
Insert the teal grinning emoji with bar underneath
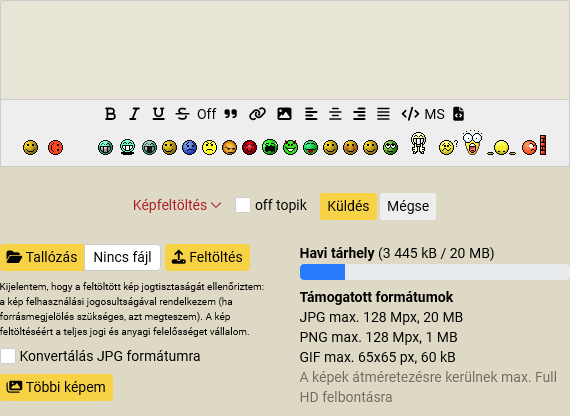point(128,147)
